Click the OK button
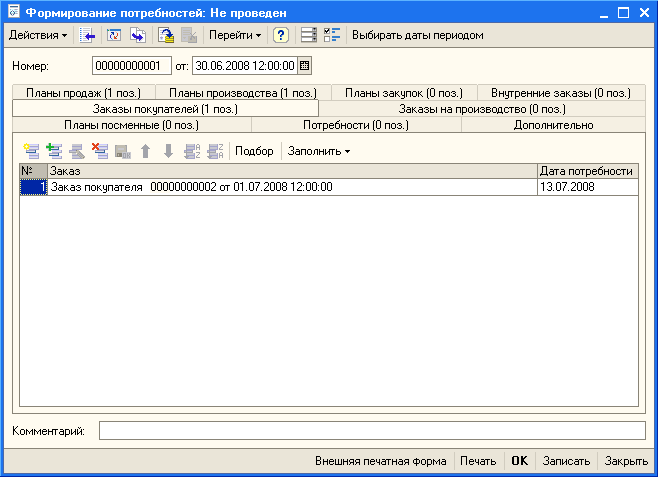The height and width of the screenshot is (477, 658). [519, 462]
